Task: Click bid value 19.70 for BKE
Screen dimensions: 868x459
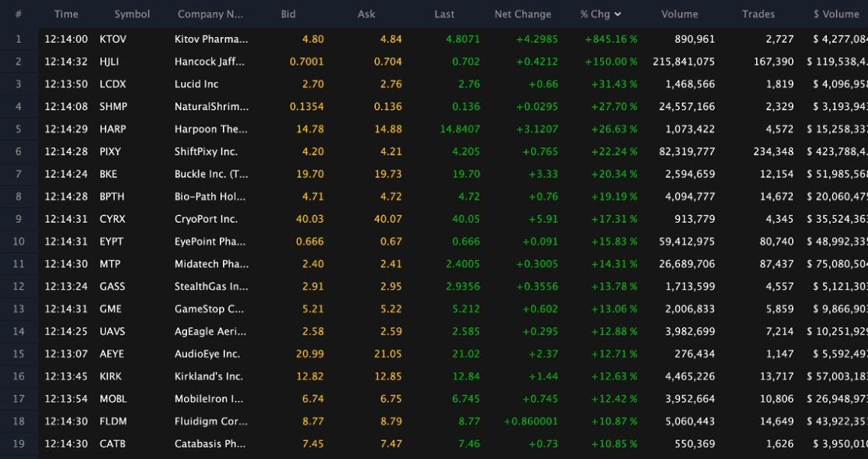Action: (310, 174)
